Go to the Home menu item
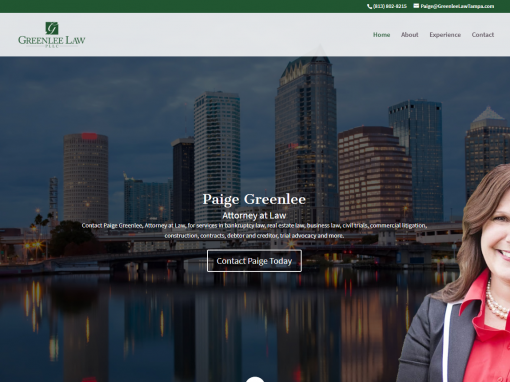 [x=381, y=35]
